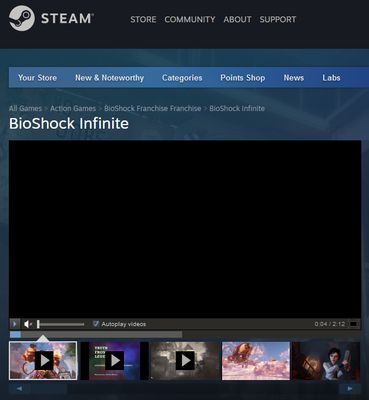Screen dimensions: 369x400
Task: Play the video with the play button
Action: (14, 324)
